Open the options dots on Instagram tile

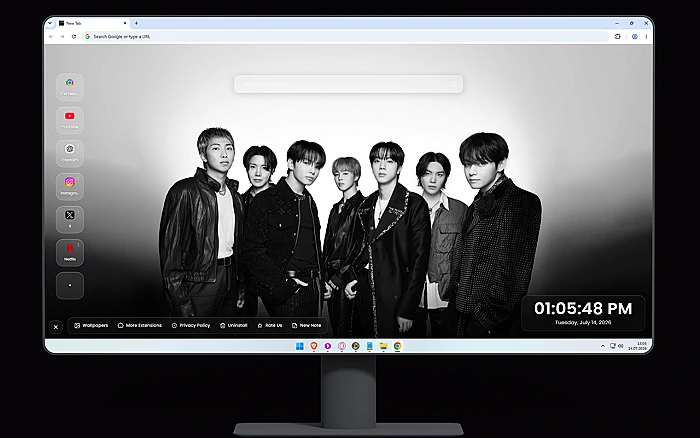79,179
